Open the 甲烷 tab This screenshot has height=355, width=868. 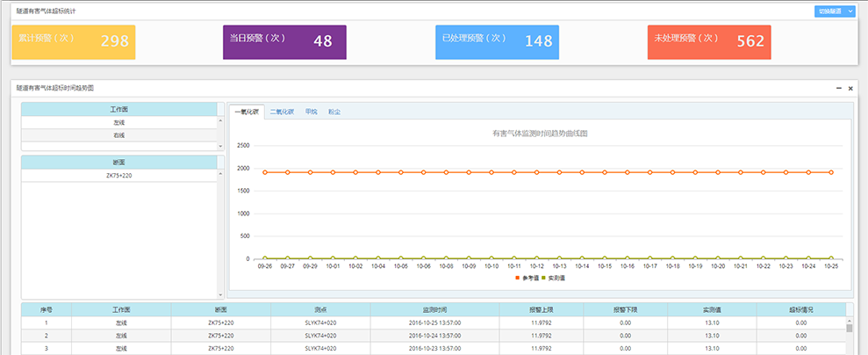click(x=312, y=112)
